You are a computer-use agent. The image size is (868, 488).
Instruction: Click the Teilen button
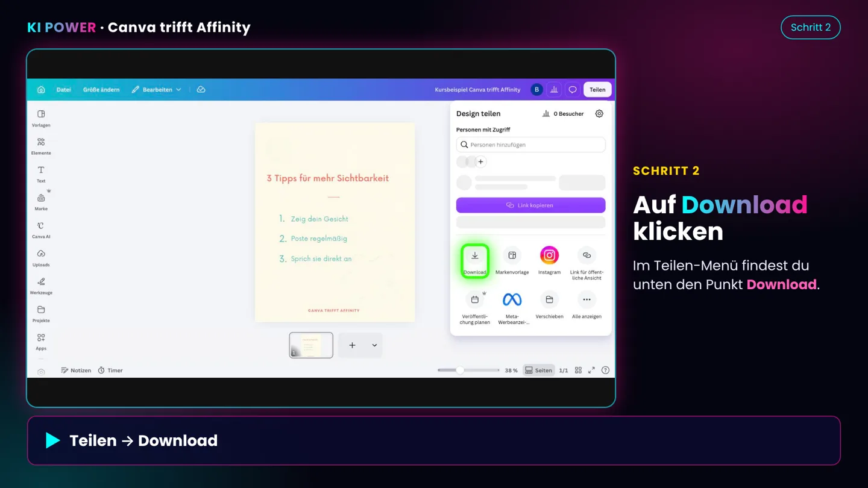(597, 90)
